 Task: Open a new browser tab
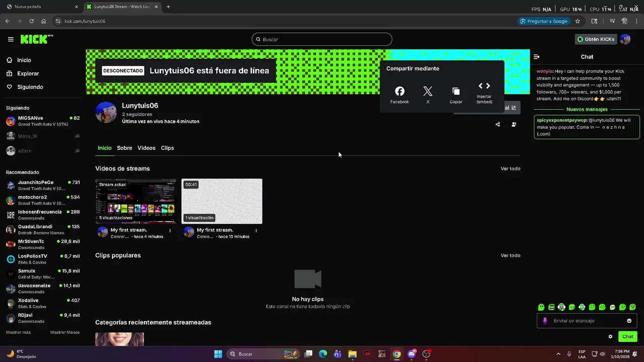(x=168, y=7)
